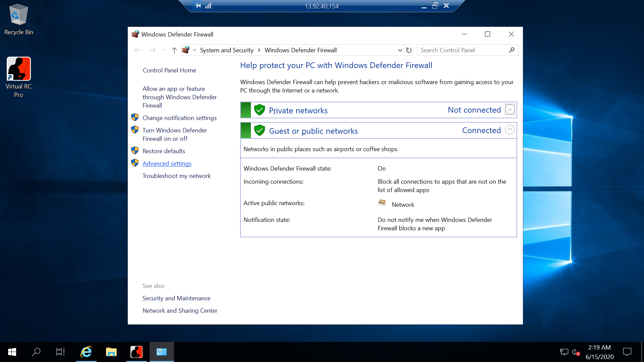Restore down the remote desktop session
Viewport: 644px width, 362px height.
tap(435, 6)
